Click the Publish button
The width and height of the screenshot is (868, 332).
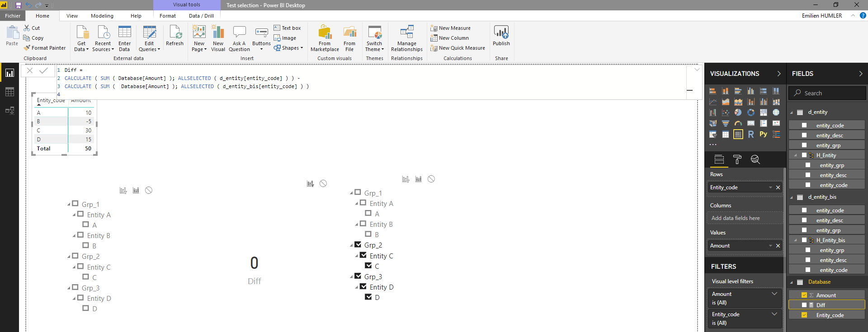click(501, 36)
